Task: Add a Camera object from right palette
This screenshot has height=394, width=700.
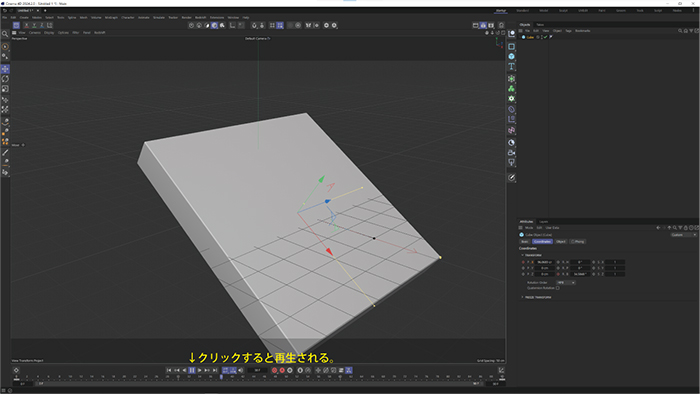Action: click(512, 153)
